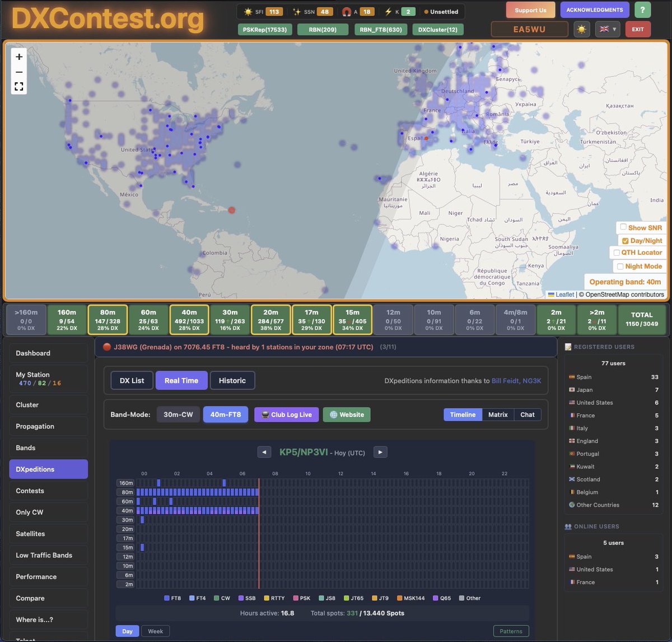The image size is (672, 642).
Task: Toggle the 40m band tile
Action: pyautogui.click(x=189, y=320)
